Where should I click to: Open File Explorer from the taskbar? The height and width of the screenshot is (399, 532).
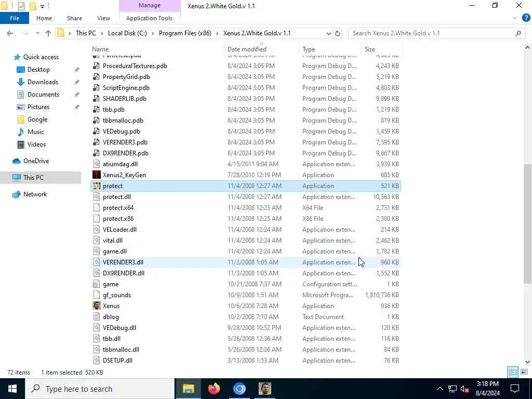point(188,389)
